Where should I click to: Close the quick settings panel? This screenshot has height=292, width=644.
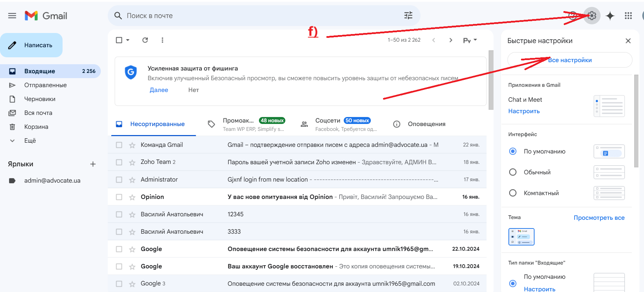pos(628,41)
